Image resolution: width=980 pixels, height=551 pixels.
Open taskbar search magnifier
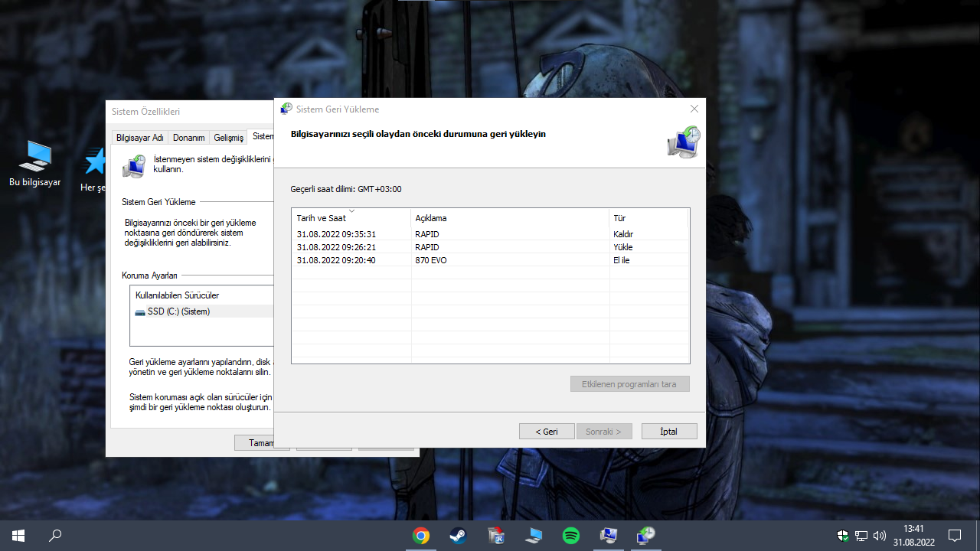click(x=55, y=536)
